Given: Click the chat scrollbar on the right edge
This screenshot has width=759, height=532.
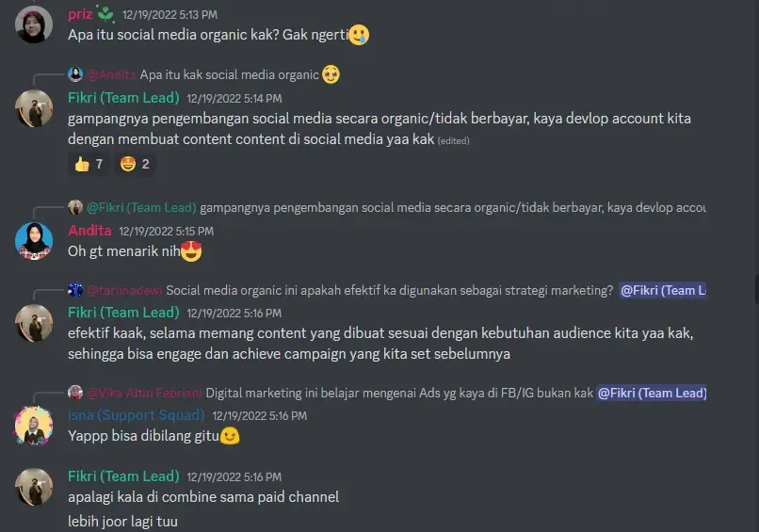Looking at the screenshot, I should point(756,289).
